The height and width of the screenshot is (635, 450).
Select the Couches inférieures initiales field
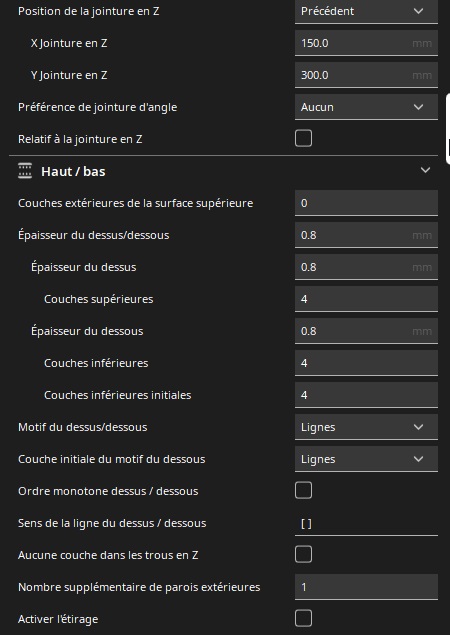[366, 395]
